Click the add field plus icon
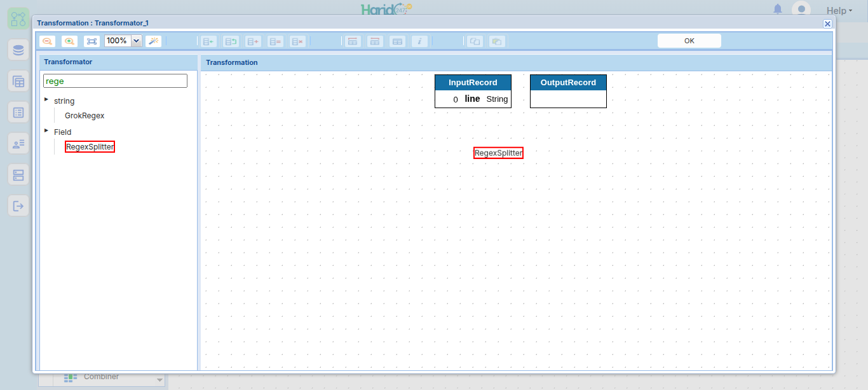The image size is (868, 390). click(253, 41)
